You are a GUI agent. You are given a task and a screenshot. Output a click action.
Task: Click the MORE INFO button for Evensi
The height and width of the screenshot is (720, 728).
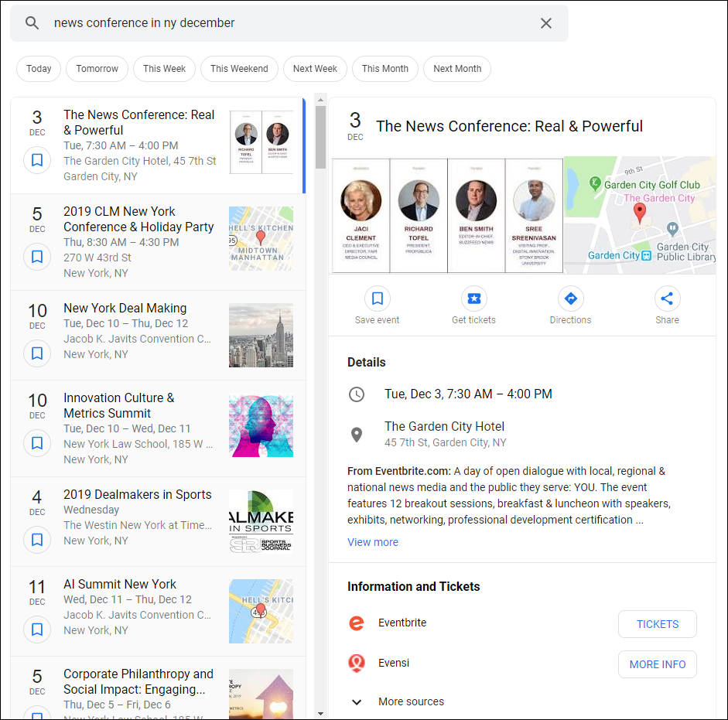pyautogui.click(x=658, y=664)
